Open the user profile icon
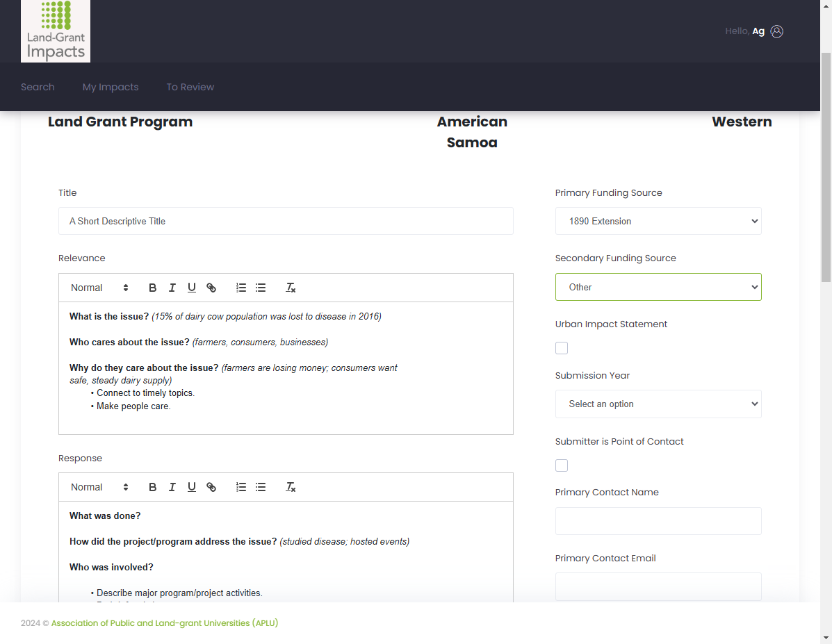This screenshot has height=644, width=832. [777, 31]
